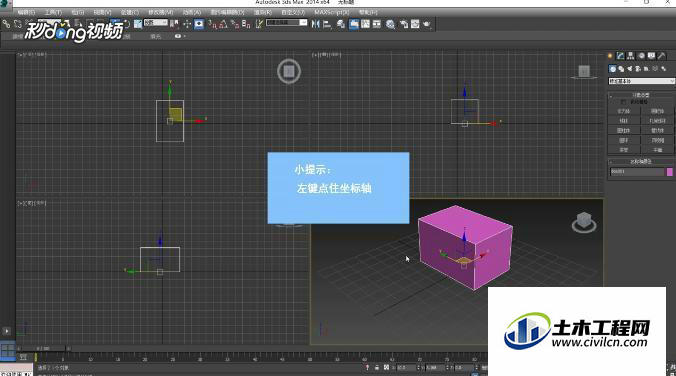This screenshot has width=676, height=376.
Task: Click the magenta object color swatch
Action: [670, 172]
